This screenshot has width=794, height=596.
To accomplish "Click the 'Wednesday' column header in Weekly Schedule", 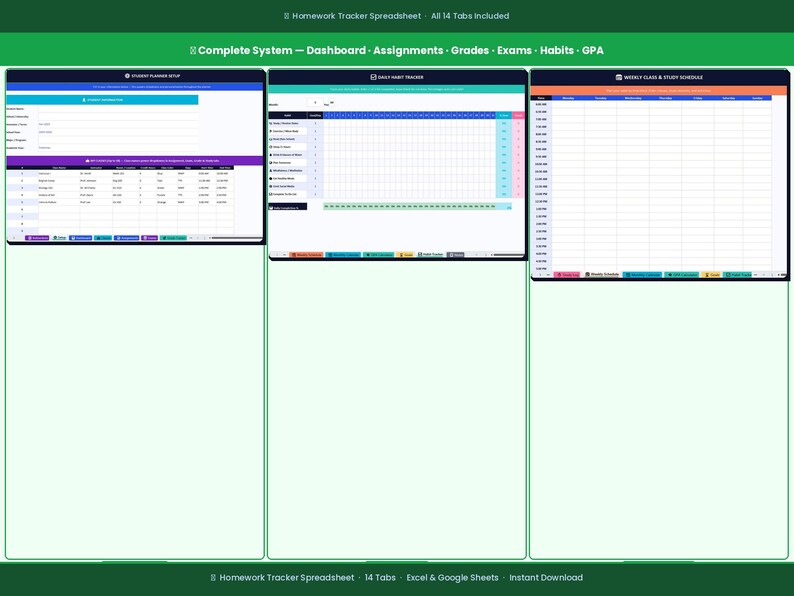I will coord(633,98).
